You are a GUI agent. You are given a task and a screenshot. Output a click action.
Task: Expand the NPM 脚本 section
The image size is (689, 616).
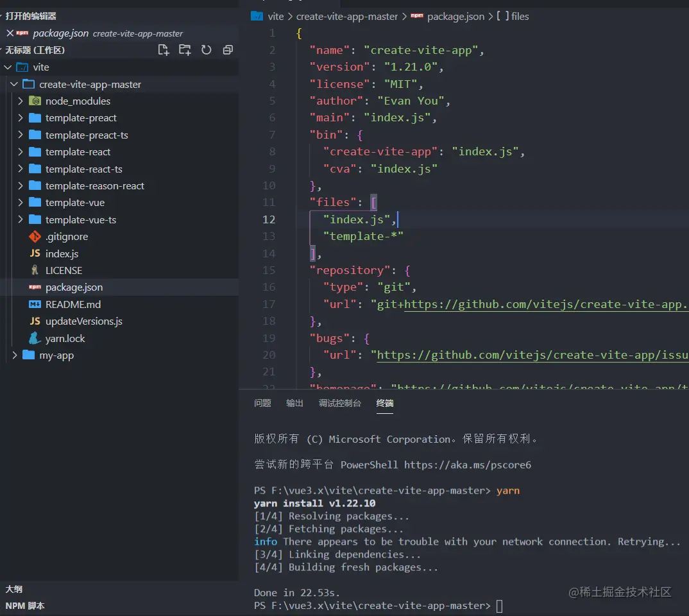tap(25, 606)
